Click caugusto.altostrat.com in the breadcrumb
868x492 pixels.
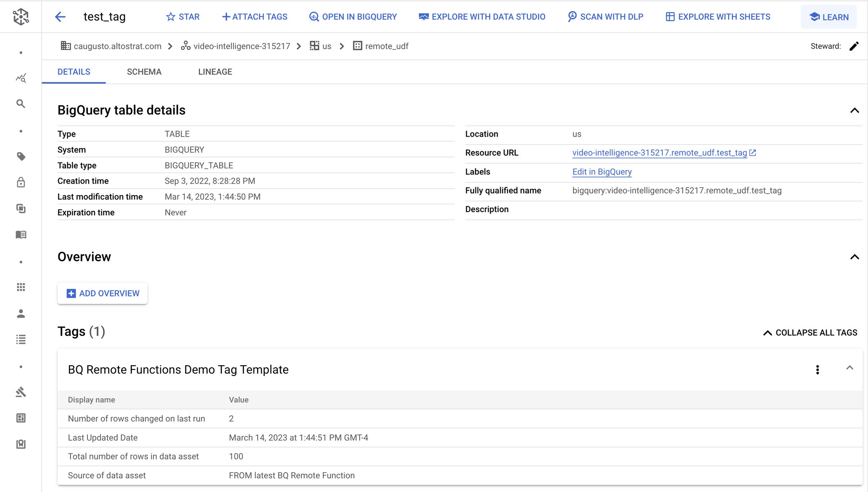pyautogui.click(x=117, y=46)
